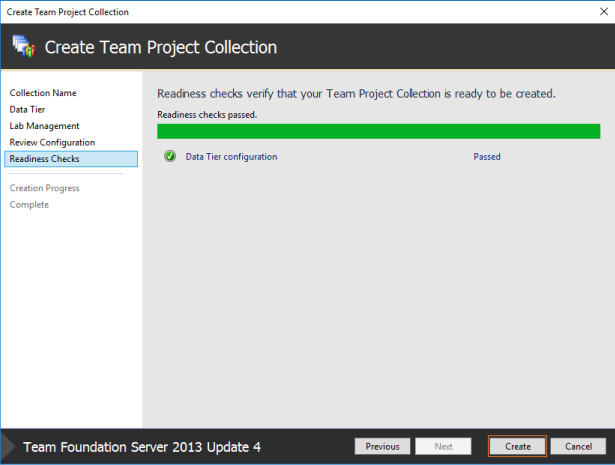
Task: Close the Create Team Project Collection dialog
Action: tap(604, 12)
